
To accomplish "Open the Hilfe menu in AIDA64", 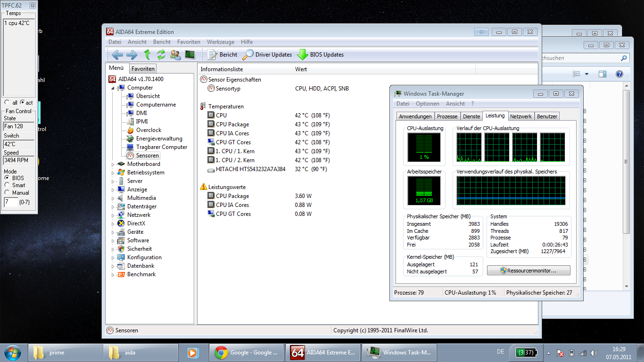I will click(x=247, y=42).
